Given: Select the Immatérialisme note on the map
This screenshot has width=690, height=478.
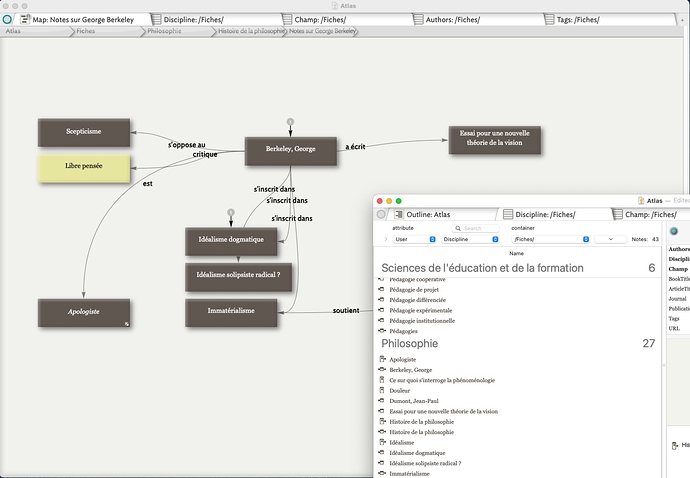Looking at the screenshot, I should click(231, 313).
